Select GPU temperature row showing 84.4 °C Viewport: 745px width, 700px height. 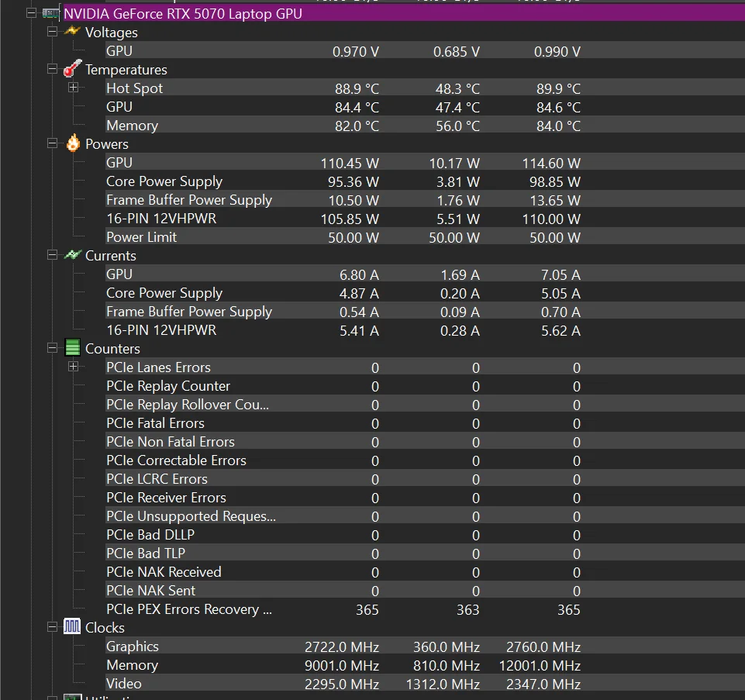(x=425, y=107)
